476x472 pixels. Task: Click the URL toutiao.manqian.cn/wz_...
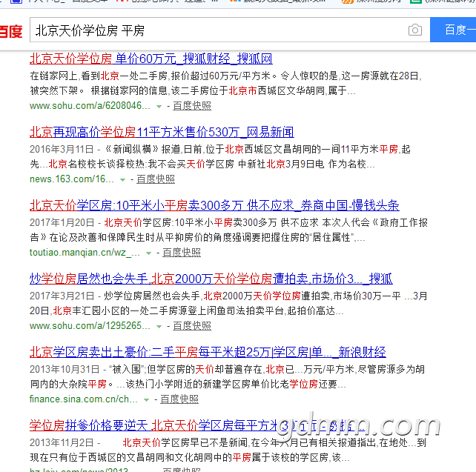(85, 253)
